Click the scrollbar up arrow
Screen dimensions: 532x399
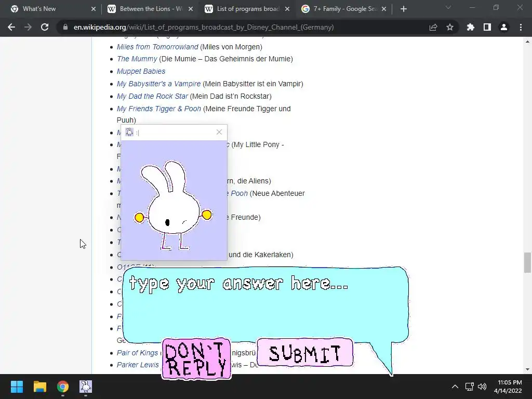tap(527, 42)
